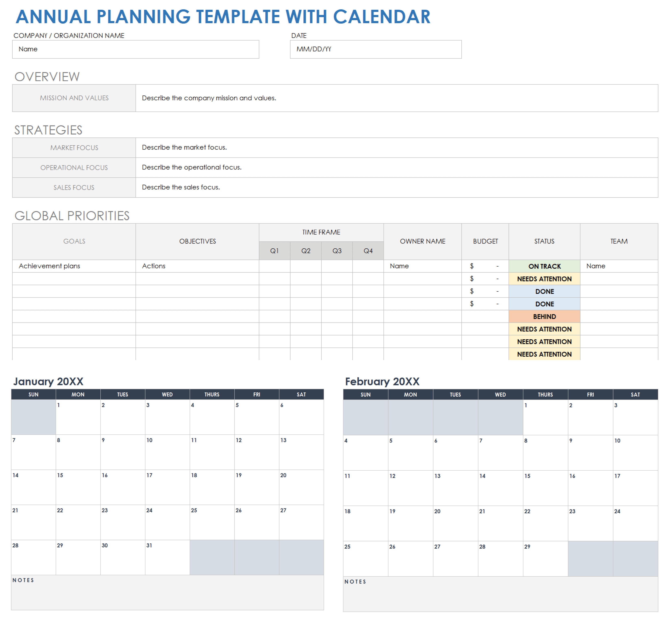Viewport: 672px width, 620px height.
Task: Click the MARKET FOCUS label cell
Action: click(74, 148)
